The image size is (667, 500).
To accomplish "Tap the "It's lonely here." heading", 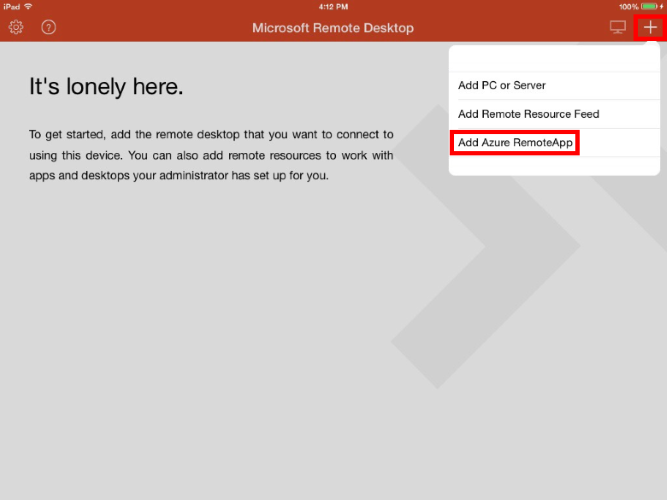I will click(x=106, y=86).
